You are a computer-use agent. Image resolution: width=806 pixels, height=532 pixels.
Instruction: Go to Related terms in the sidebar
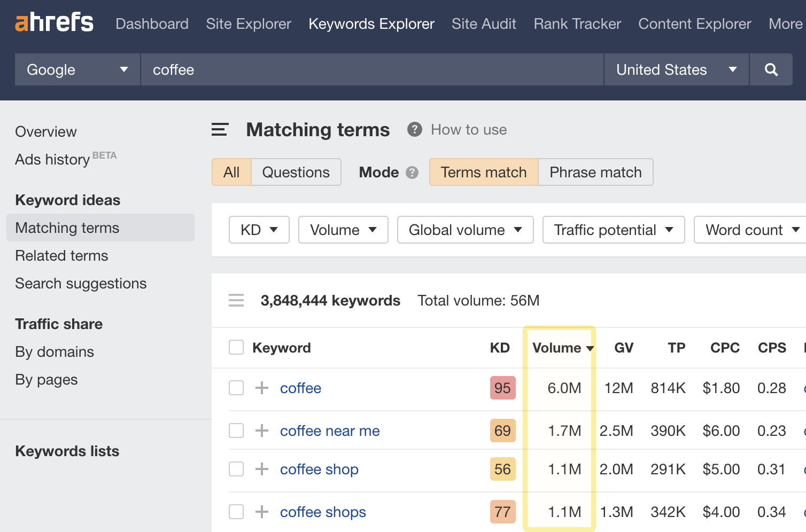coord(61,255)
